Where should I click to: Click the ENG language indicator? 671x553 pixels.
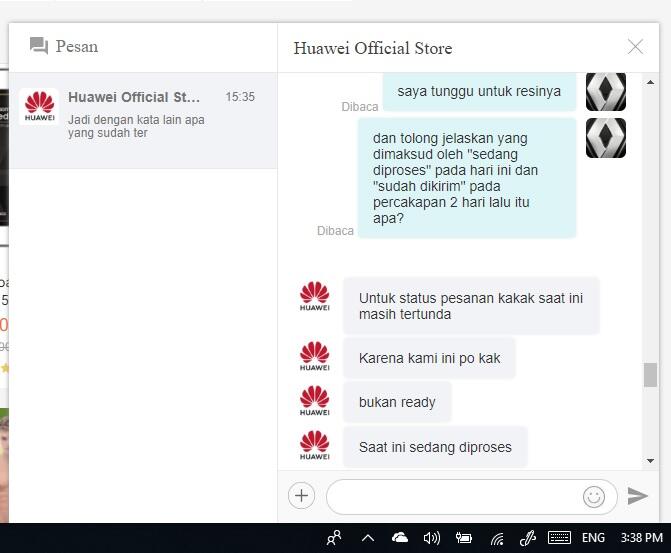[593, 538]
